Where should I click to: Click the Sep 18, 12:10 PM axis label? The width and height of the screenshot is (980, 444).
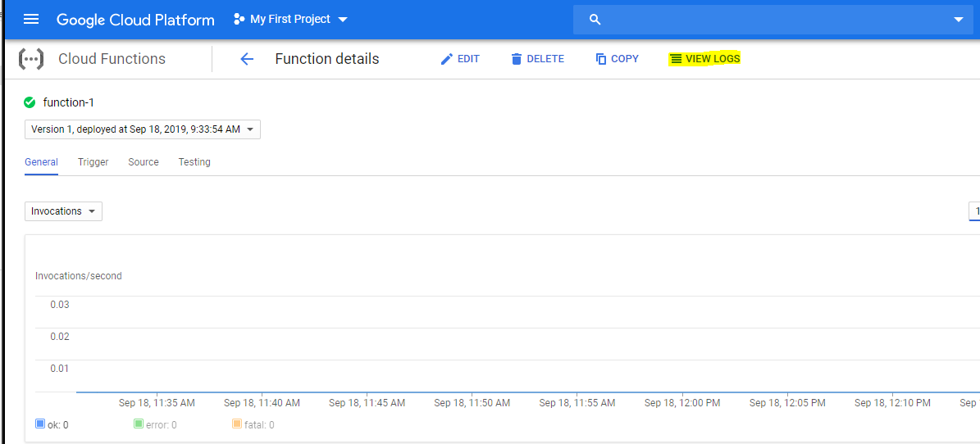coord(892,403)
